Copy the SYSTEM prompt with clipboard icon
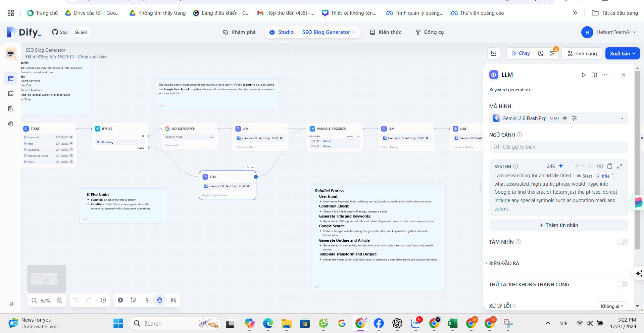This screenshot has width=644, height=333. [610, 166]
